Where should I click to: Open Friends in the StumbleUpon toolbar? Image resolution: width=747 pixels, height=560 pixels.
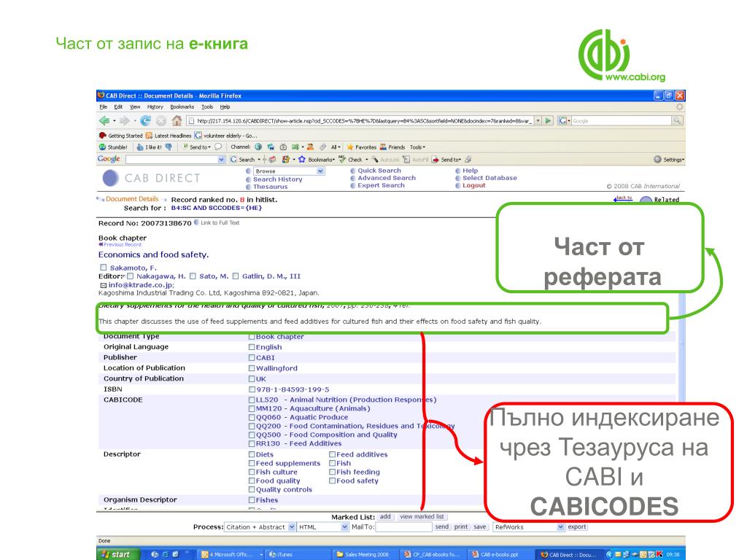click(x=392, y=147)
